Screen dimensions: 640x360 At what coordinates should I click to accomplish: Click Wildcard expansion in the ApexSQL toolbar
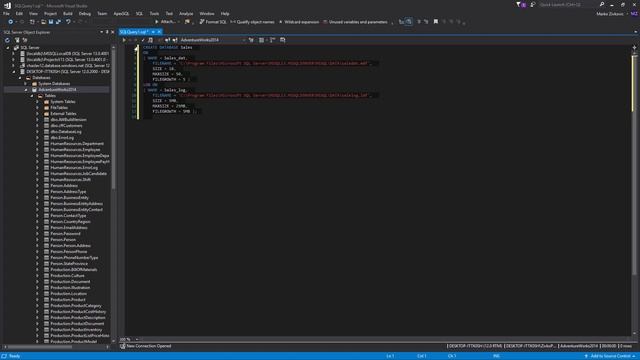click(x=299, y=22)
